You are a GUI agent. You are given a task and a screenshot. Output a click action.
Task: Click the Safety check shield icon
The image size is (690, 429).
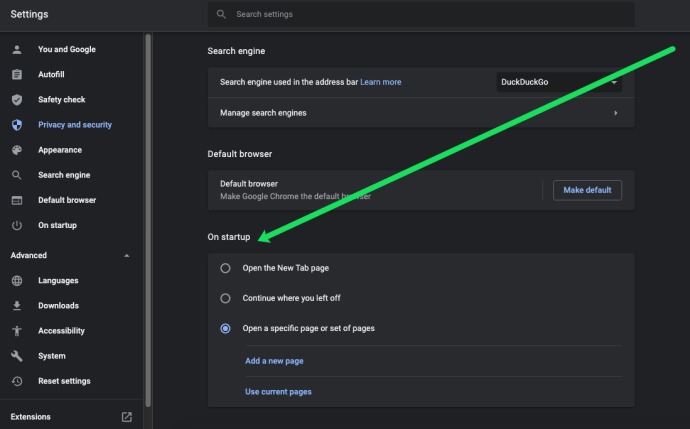tap(17, 100)
